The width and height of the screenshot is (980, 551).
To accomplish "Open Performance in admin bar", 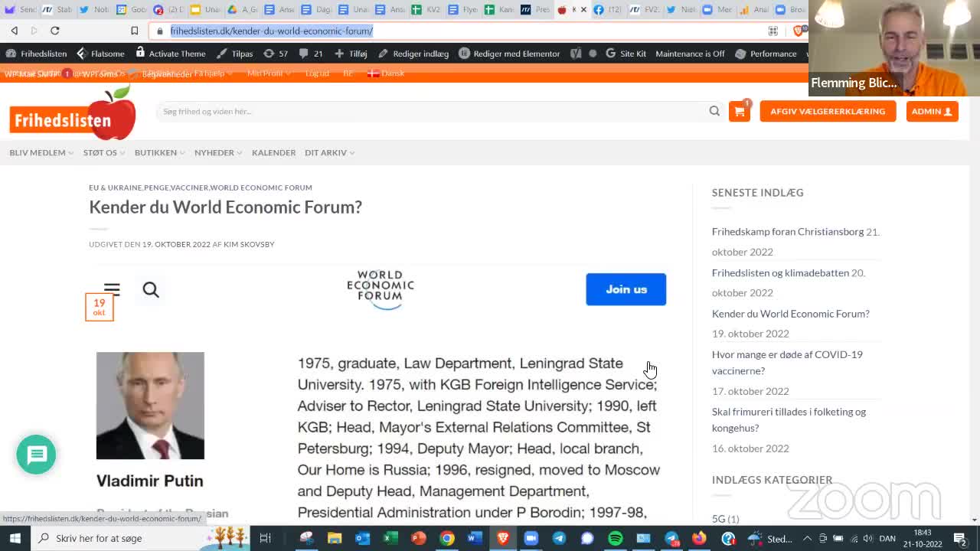I will tap(766, 54).
